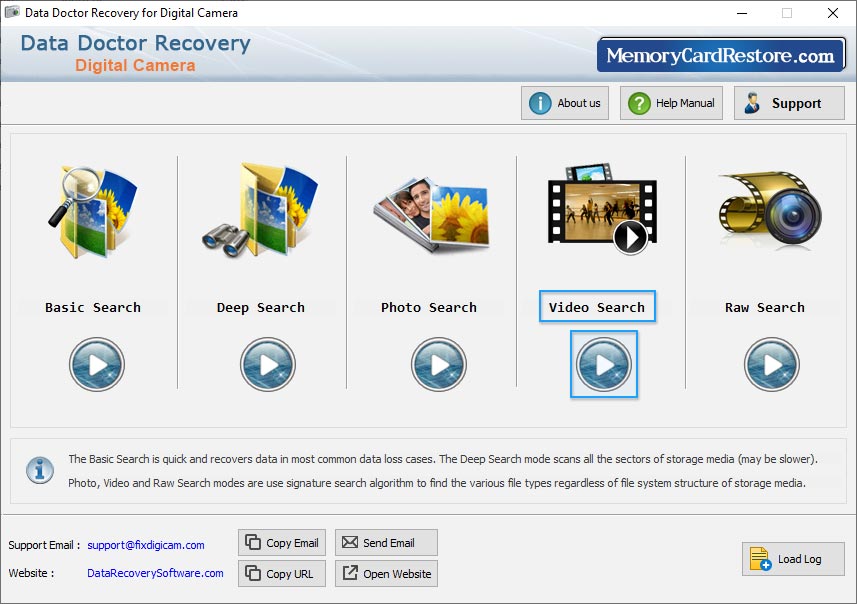857x604 pixels.
Task: Click the Basic Search magnifier folder icon
Action: click(93, 212)
